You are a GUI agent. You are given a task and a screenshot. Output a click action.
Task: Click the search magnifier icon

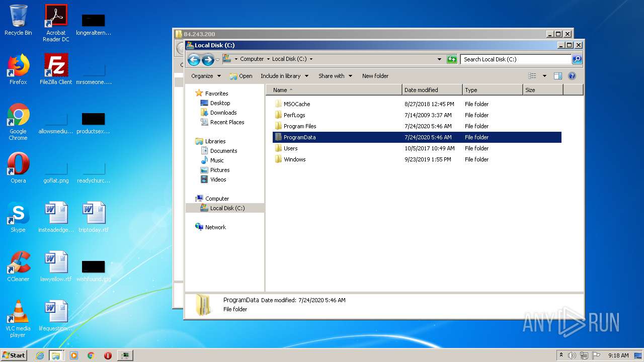(577, 59)
